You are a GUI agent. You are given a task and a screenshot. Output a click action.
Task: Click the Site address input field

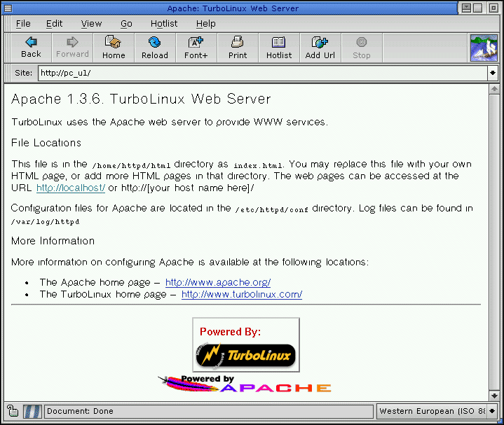263,73
